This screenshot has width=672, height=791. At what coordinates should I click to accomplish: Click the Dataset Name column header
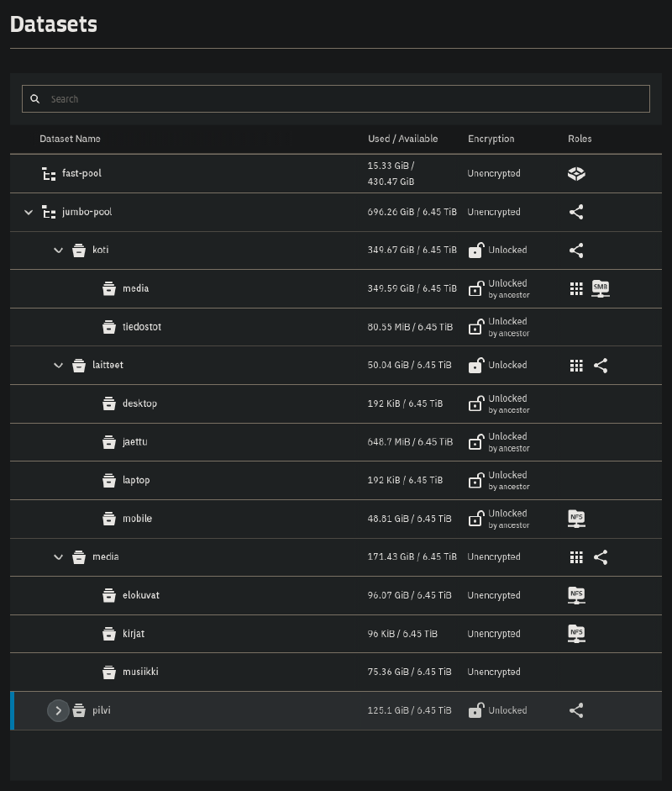[x=71, y=139]
